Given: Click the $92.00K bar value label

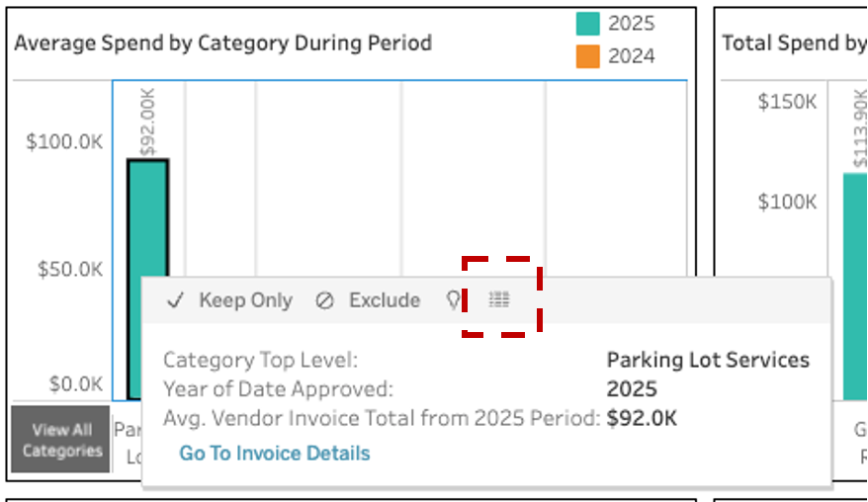Looking at the screenshot, I should pyautogui.click(x=148, y=123).
